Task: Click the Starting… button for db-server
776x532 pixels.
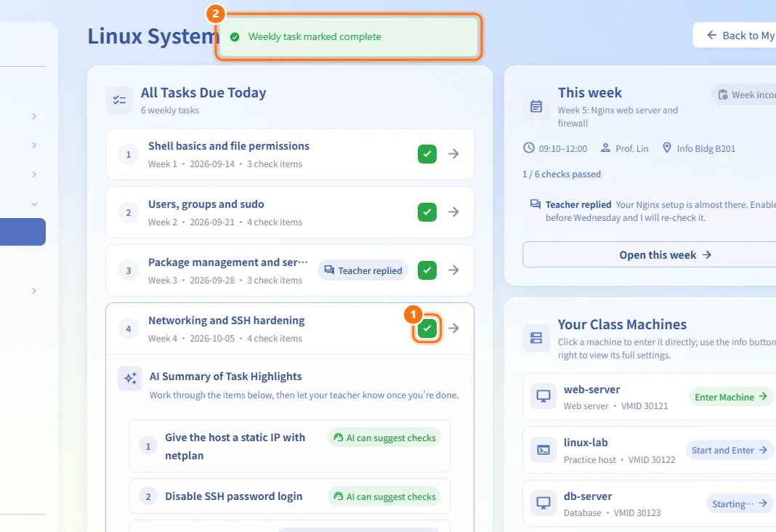Action: coord(740,504)
